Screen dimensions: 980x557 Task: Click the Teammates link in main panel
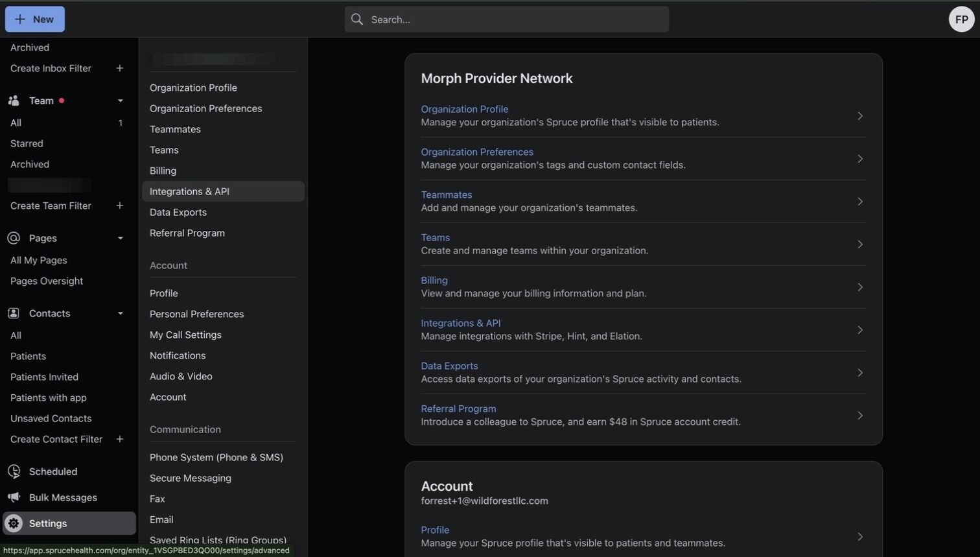click(x=447, y=195)
